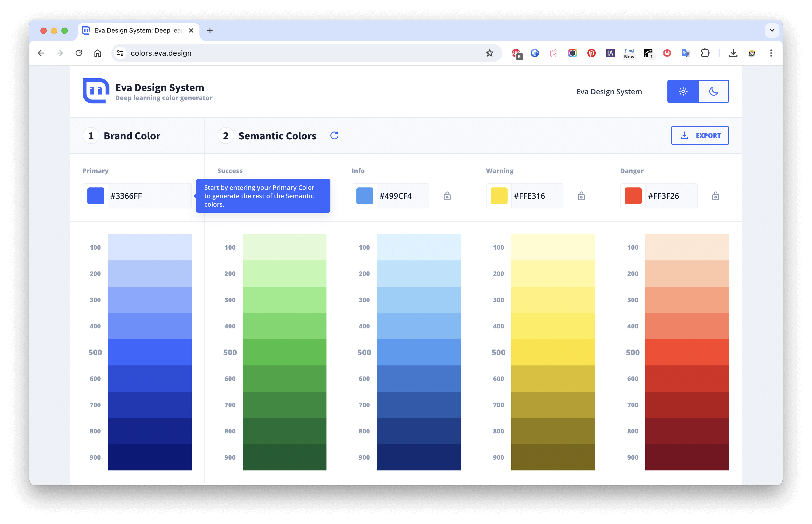Open the red hexagon extension icon
The width and height of the screenshot is (812, 524).
click(x=667, y=53)
